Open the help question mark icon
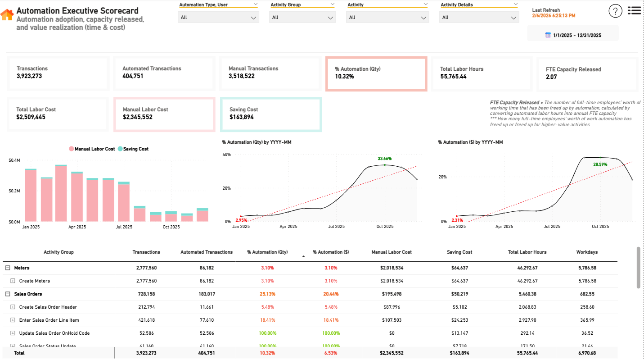Image resolution: width=644 pixels, height=360 pixels. pos(615,11)
